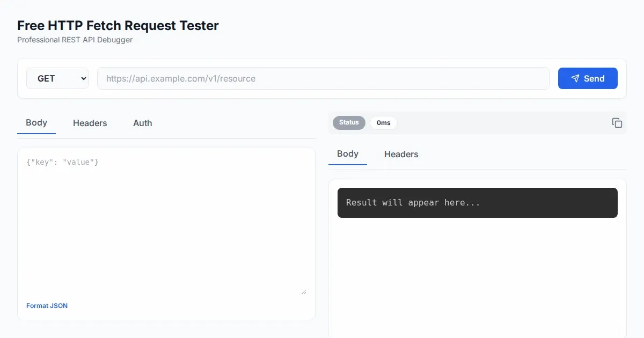Viewport: 644px width, 338px height.
Task: Select the Auth tab
Action: [x=142, y=123]
